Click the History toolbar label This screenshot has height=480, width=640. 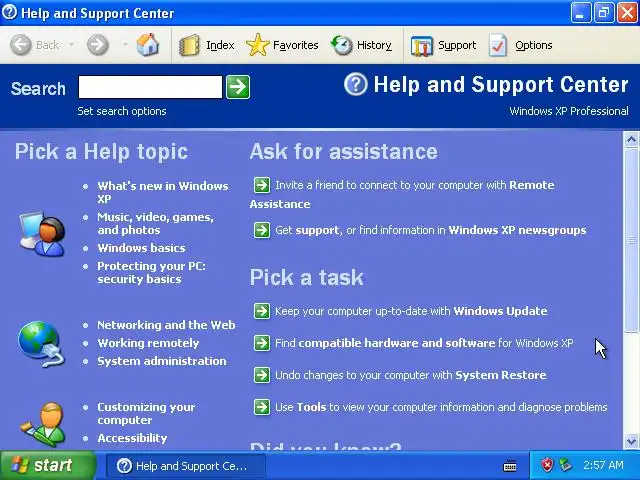click(374, 45)
